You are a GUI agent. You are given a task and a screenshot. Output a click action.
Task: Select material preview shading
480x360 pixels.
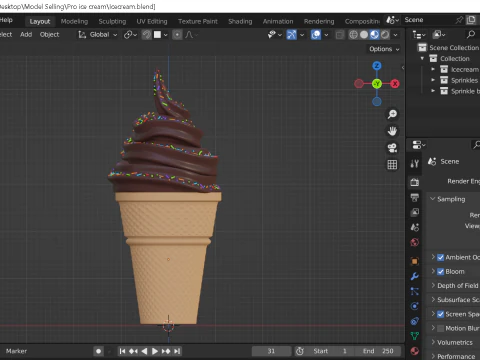pos(374,35)
